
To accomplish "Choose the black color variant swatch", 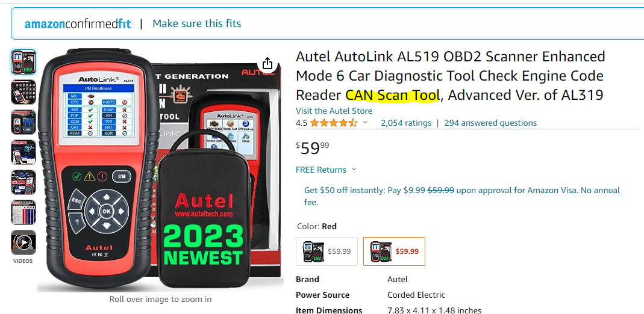I will coord(327,251).
